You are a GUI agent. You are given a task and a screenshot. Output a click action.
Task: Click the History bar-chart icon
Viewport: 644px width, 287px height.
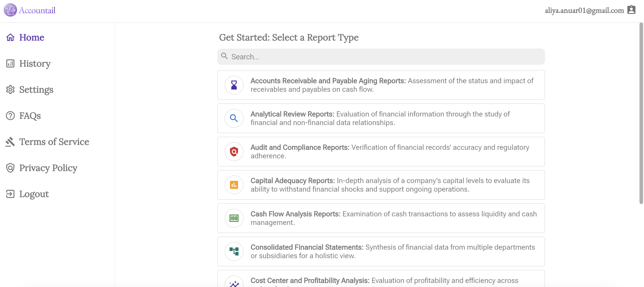10,63
